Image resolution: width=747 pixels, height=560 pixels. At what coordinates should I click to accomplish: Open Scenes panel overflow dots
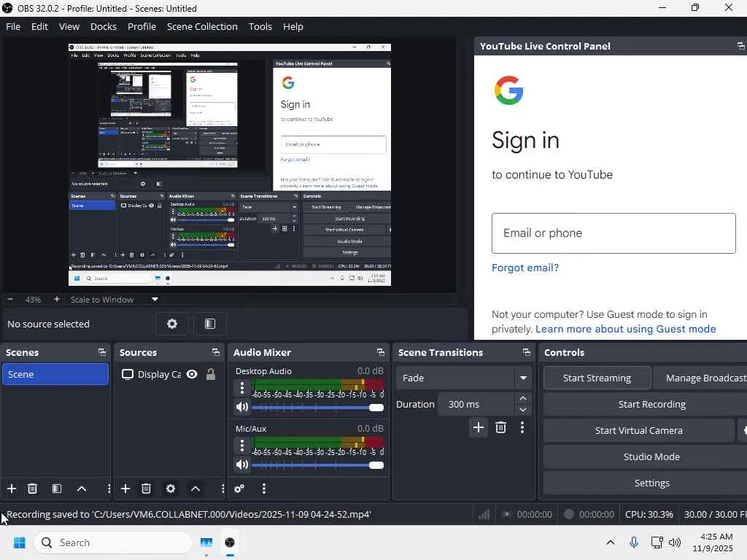click(x=109, y=489)
